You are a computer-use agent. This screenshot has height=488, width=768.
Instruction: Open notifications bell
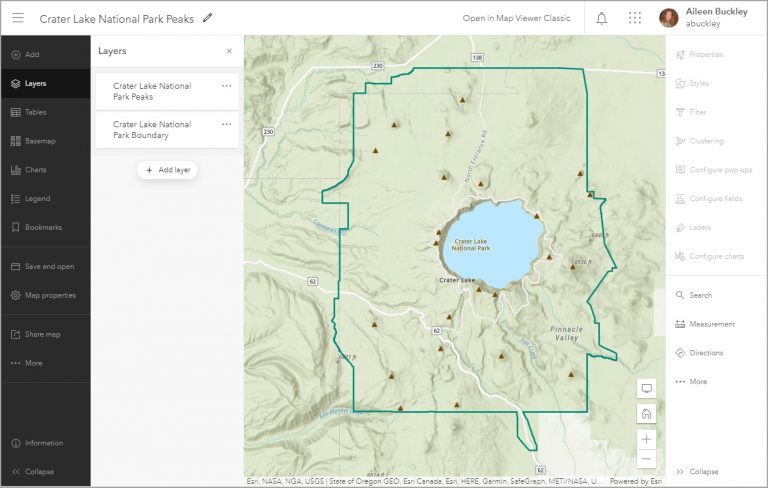click(x=601, y=19)
